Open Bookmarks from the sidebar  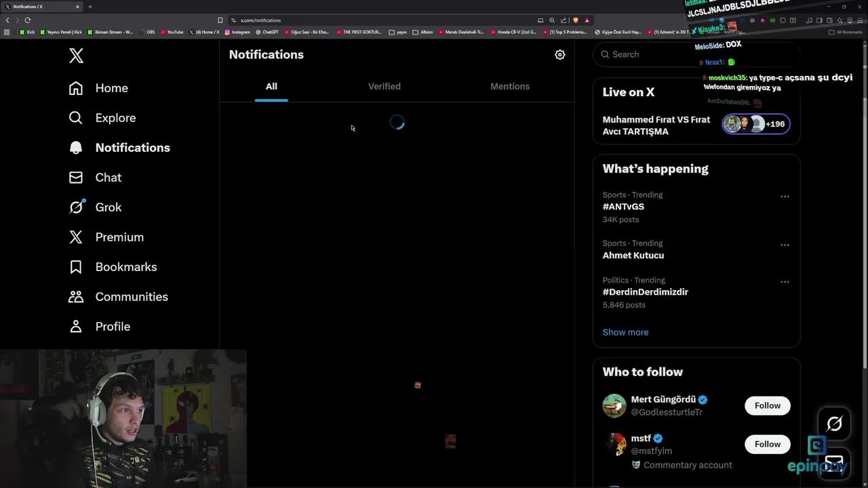pos(113,267)
